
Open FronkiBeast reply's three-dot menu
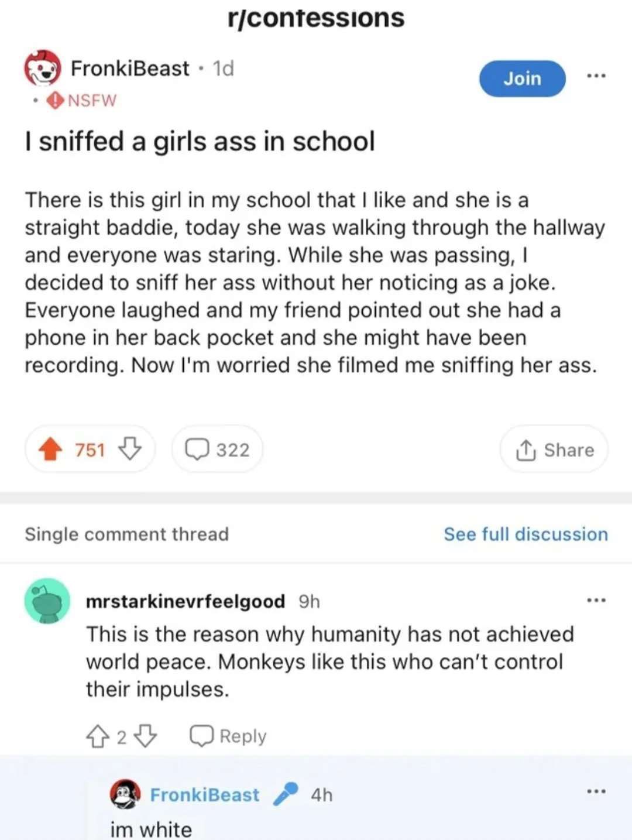(596, 792)
